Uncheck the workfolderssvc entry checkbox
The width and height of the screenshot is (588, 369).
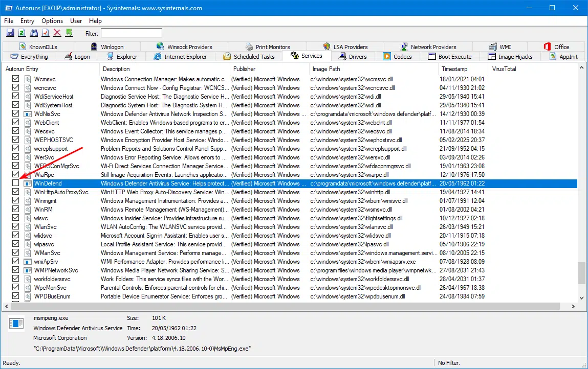point(15,279)
